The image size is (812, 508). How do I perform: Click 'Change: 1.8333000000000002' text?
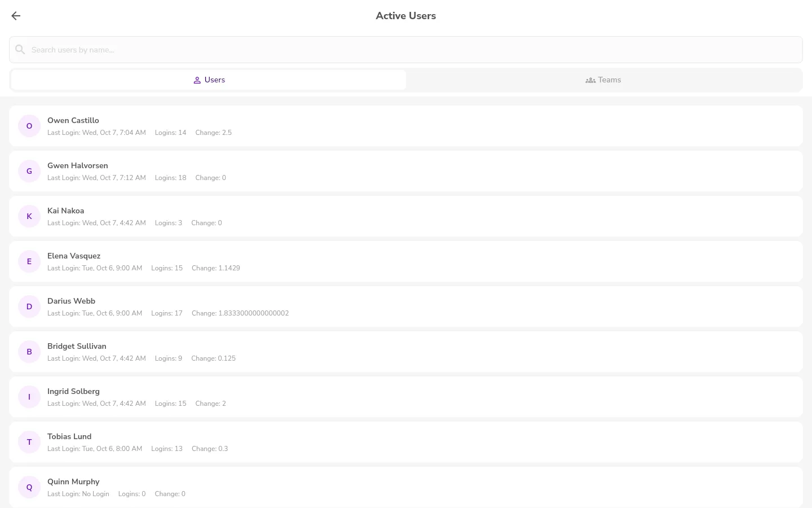click(x=240, y=313)
